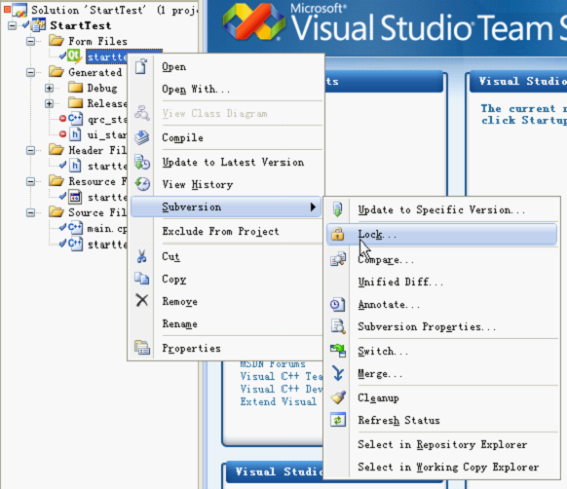567x489 pixels.
Task: Collapse the Header Files folder
Action: pyautogui.click(x=31, y=150)
